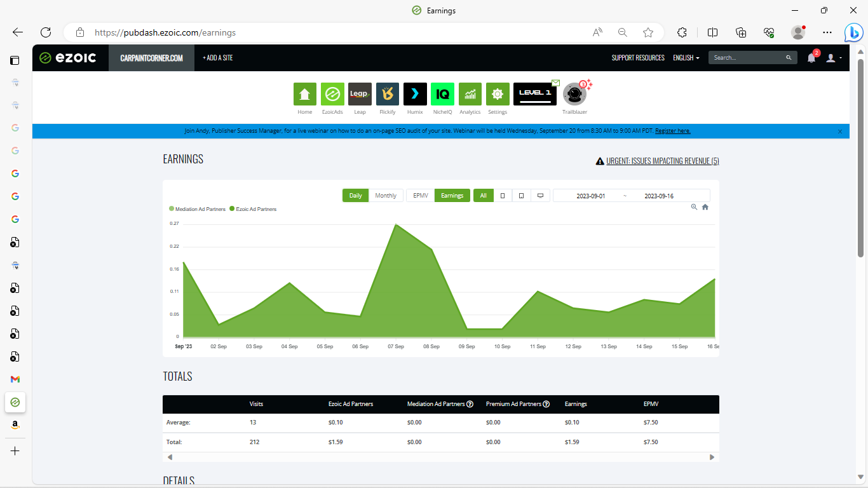Open start date picker 2023-09-01

coord(591,196)
